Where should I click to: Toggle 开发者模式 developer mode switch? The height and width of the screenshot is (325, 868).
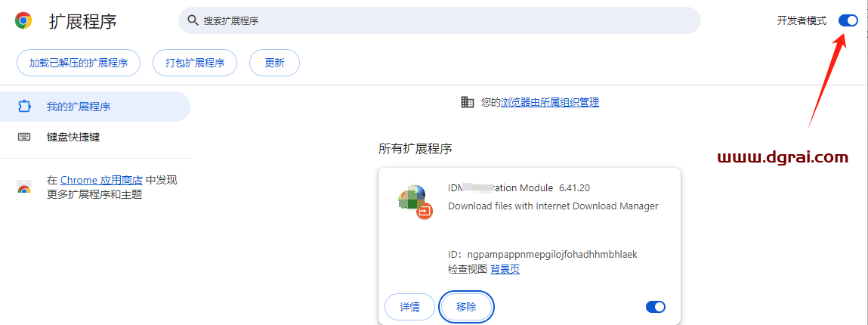848,20
